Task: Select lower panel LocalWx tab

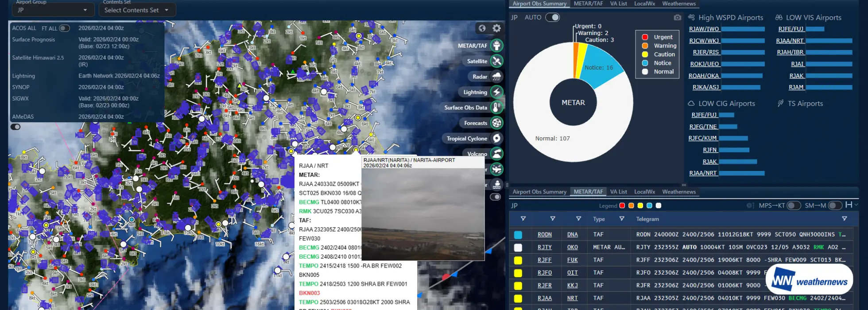Action: pyautogui.click(x=644, y=192)
